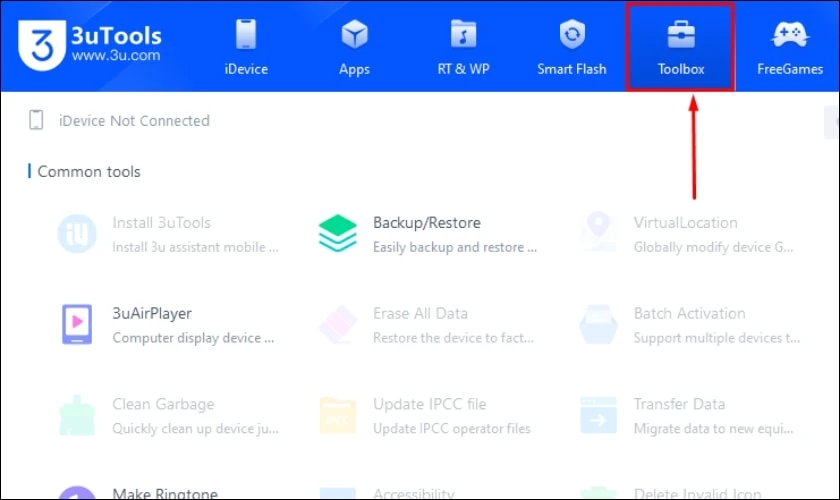
Task: Click 'Computer display device ...' description
Action: [193, 338]
